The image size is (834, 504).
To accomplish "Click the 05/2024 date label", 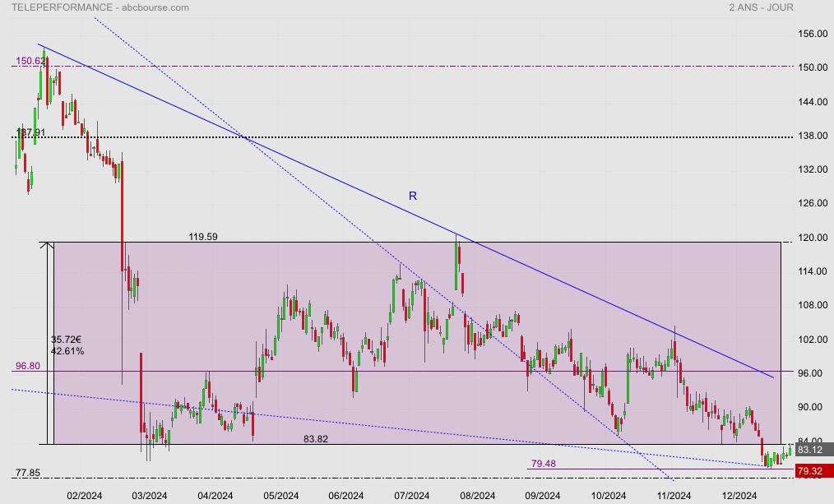I will click(x=280, y=496).
